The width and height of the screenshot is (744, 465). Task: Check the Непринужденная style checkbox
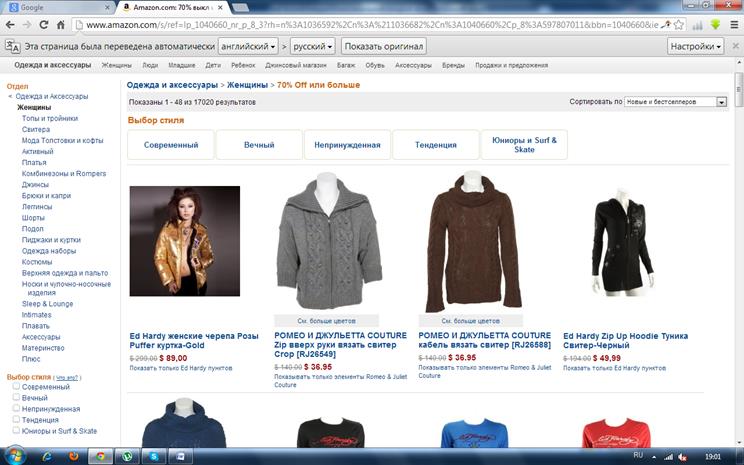pos(16,408)
